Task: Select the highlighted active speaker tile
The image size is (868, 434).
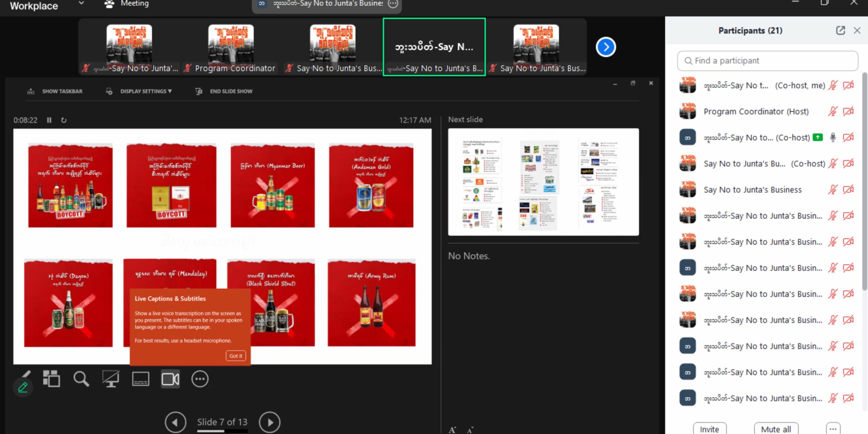Action: click(x=434, y=47)
